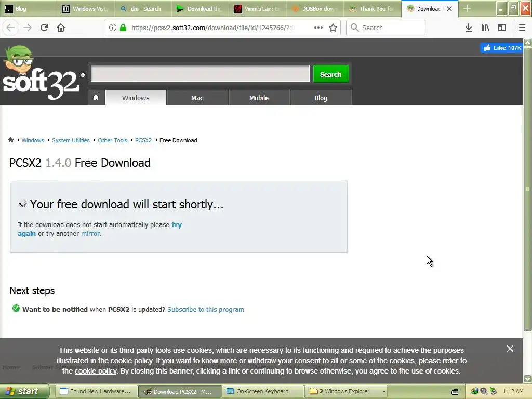532x399 pixels.
Task: Click inside the Soft32 search field
Action: [x=200, y=73]
